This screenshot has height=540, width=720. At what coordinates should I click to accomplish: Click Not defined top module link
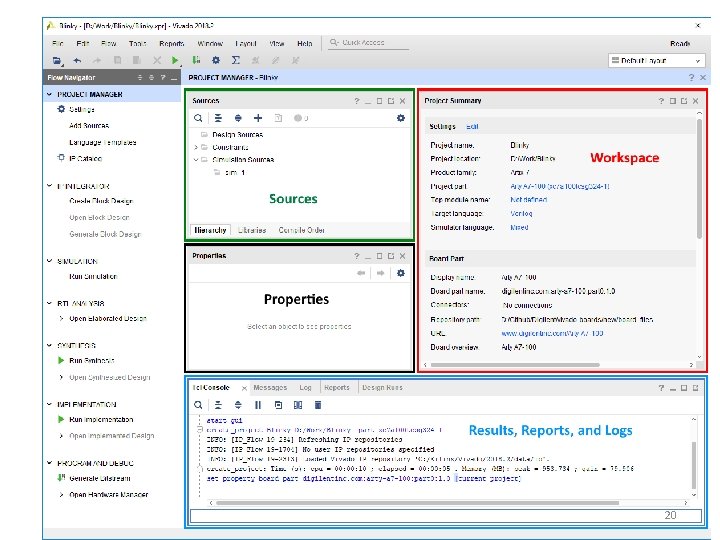(529, 200)
